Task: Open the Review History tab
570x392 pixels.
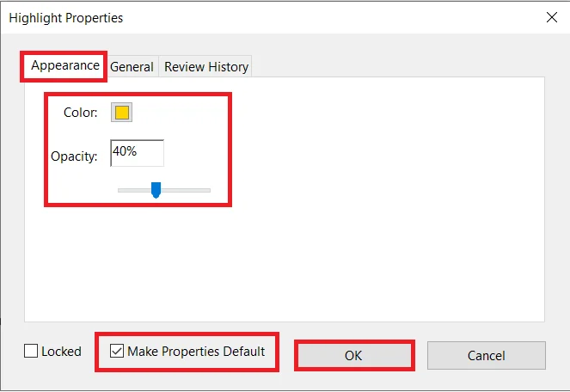Action: (x=205, y=66)
